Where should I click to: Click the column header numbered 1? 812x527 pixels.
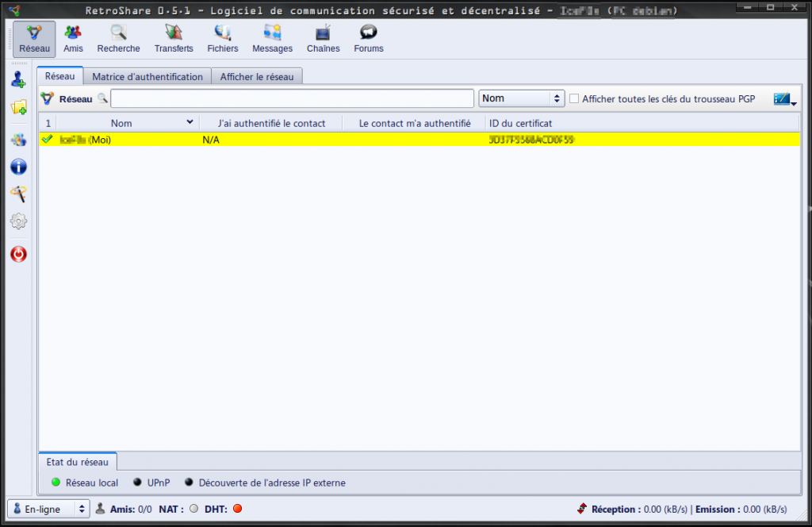coord(48,123)
